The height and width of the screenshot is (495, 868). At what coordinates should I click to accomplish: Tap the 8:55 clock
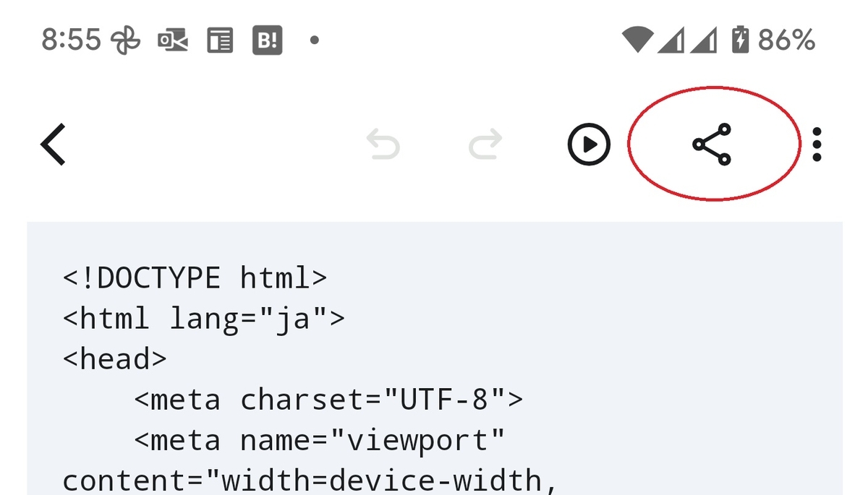pos(71,40)
